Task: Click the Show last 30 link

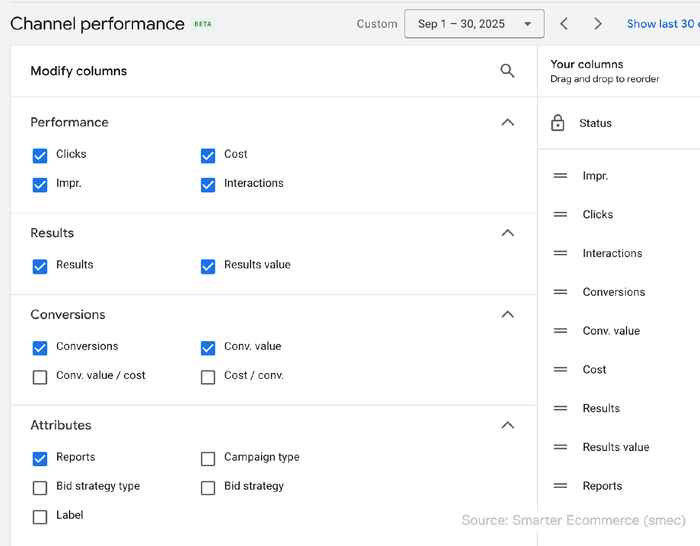Action: coord(662,24)
